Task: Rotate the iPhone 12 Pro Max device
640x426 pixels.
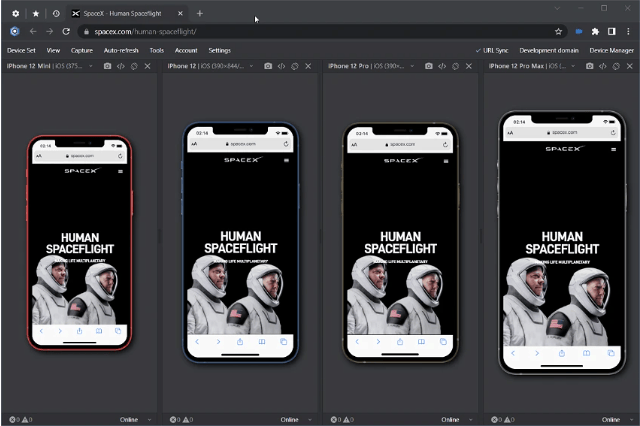Action: click(616, 66)
